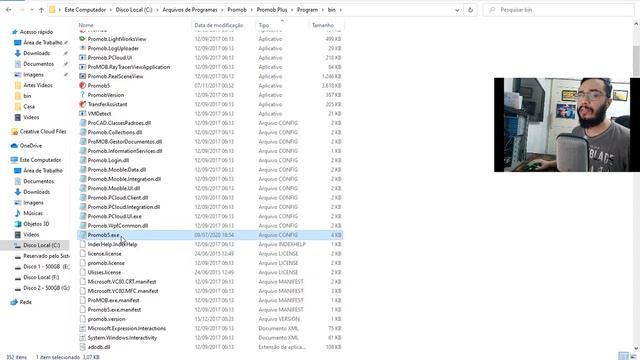The height and width of the screenshot is (360, 640).
Task: Select the System.Windows.Interactivity XML file
Action: 210,338
